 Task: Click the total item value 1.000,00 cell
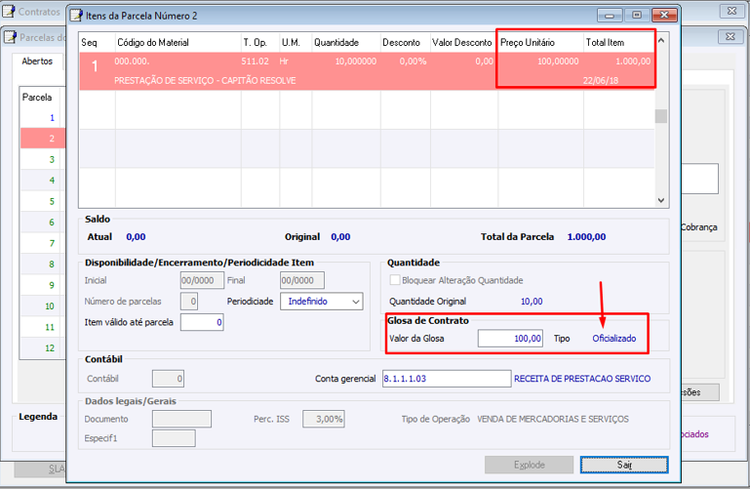[x=632, y=61]
